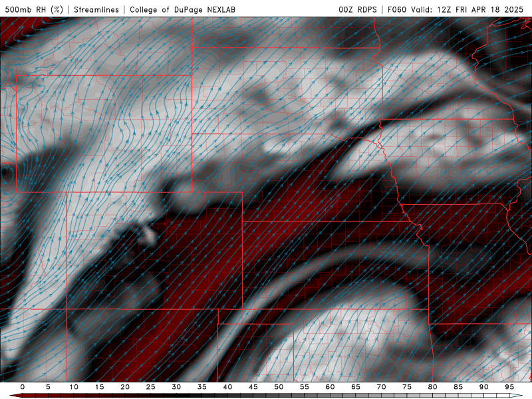532x399 pixels.
Task: Click the colorbar label '90'
Action: click(x=484, y=387)
